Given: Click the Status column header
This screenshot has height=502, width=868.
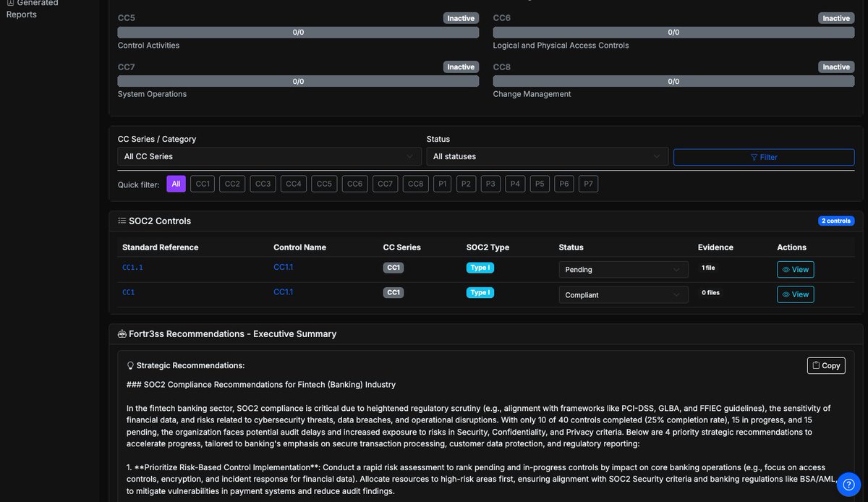Looking at the screenshot, I should tap(571, 247).
